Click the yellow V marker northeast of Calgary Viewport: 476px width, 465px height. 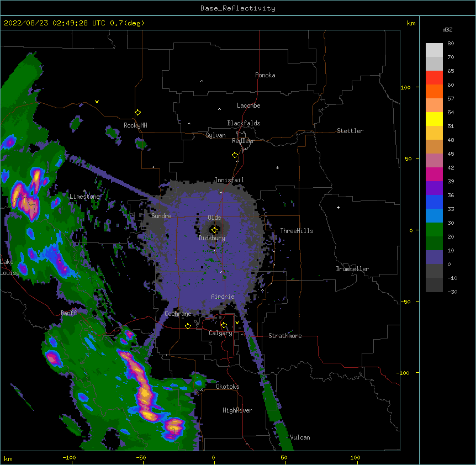(x=237, y=323)
